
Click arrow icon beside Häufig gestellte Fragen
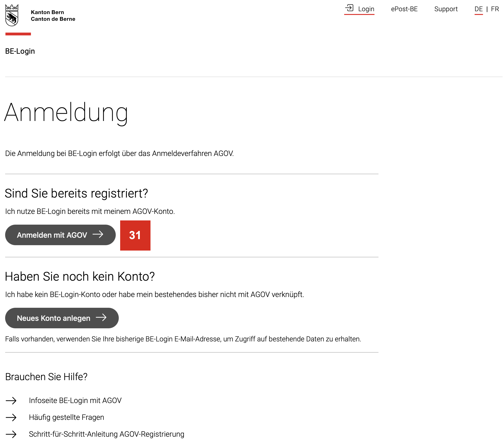pos(11,417)
